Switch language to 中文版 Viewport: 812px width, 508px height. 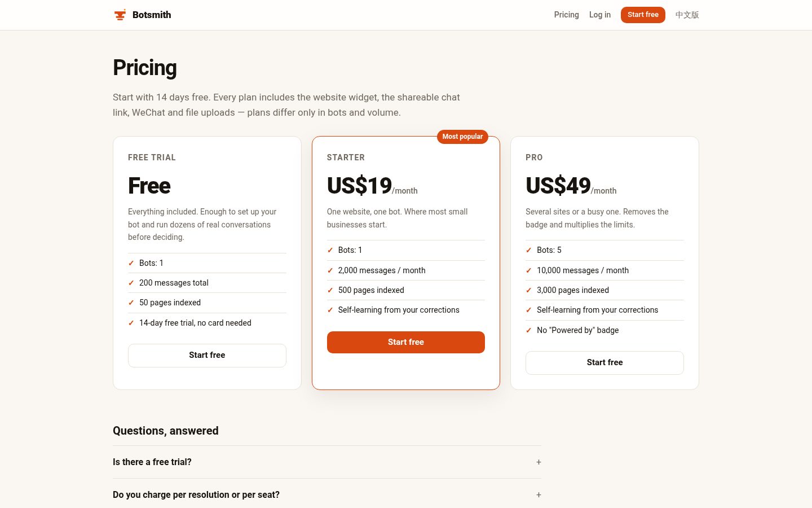coord(687,15)
